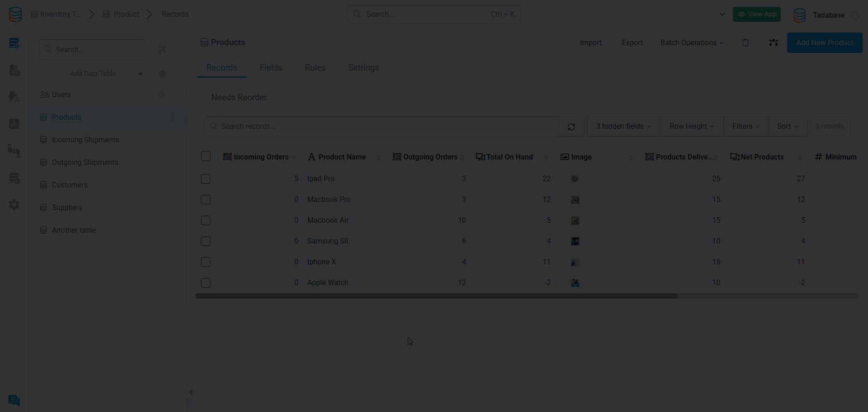This screenshot has width=868, height=412.
Task: Open the three-dot menu for Products table
Action: pos(172,117)
